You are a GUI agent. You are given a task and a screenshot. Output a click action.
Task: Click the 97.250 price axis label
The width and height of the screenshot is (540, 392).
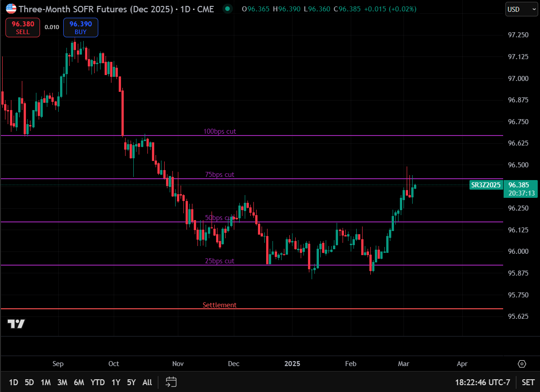tap(518, 35)
